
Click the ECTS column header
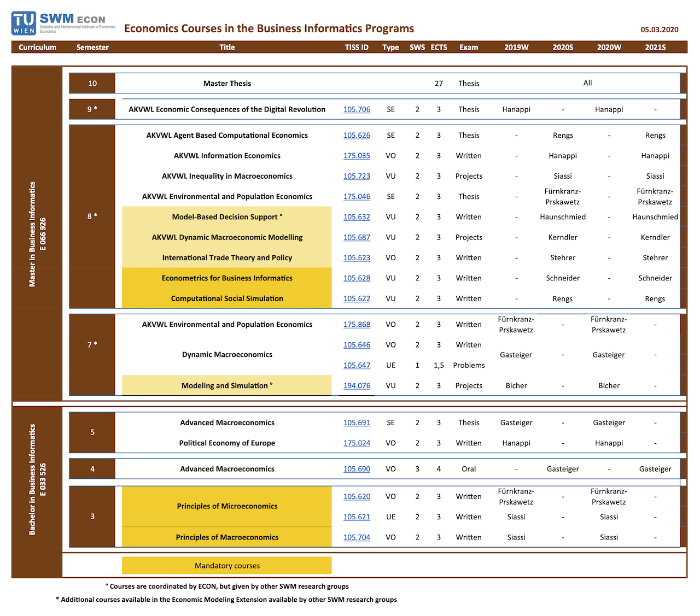point(439,48)
